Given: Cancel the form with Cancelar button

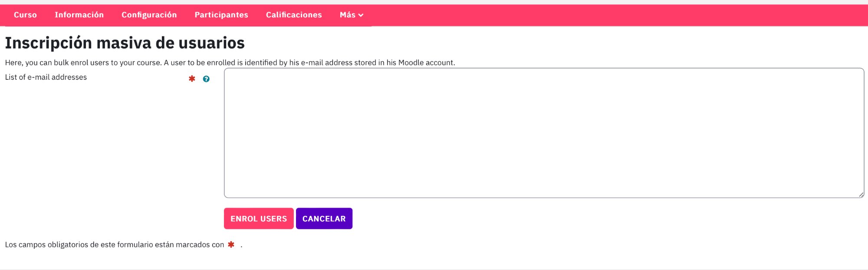Looking at the screenshot, I should pyautogui.click(x=324, y=218).
